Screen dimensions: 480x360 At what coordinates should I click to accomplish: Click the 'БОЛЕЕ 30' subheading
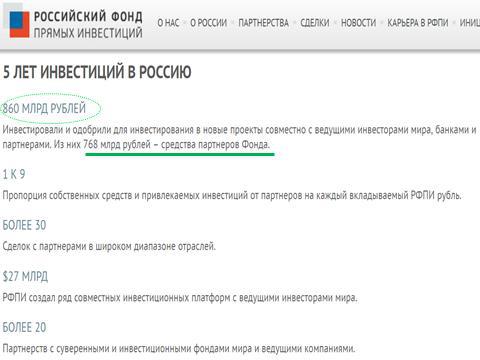coord(24,225)
